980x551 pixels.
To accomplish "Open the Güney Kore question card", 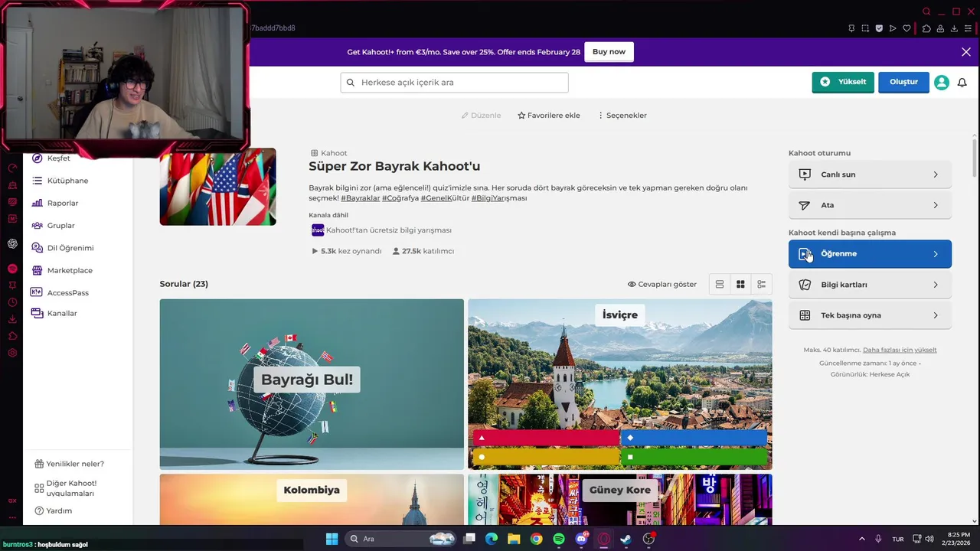I will (x=620, y=499).
